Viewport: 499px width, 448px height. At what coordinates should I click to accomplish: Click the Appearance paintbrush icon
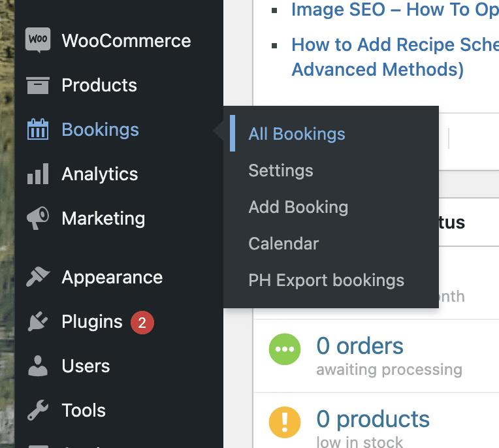tap(38, 277)
